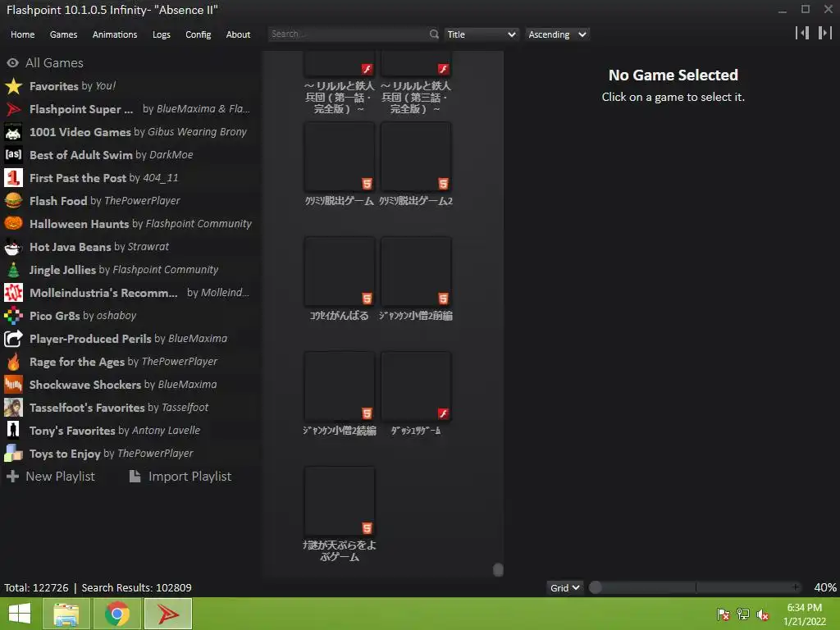Open the Grid layout dropdown

[x=564, y=587]
